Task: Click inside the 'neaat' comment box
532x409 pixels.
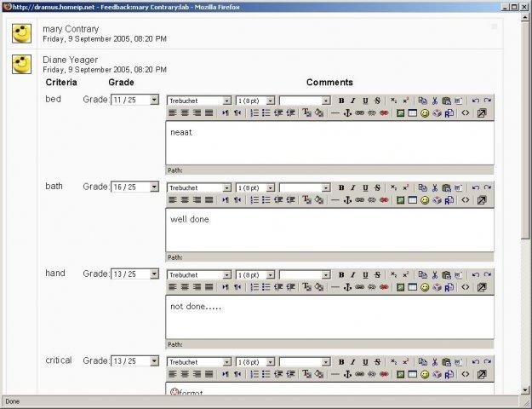Action: (329, 143)
